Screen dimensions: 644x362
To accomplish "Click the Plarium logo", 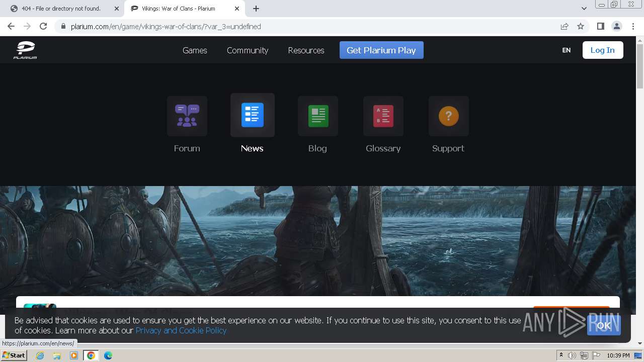I will click(x=25, y=50).
